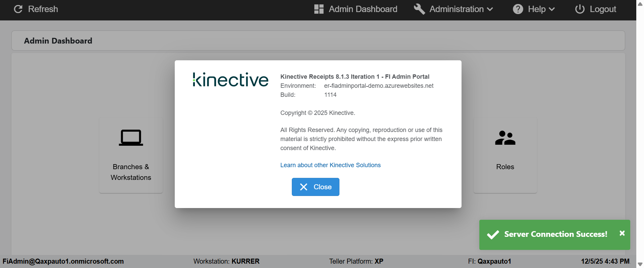Click the Environment: label in the dialog
Image resolution: width=644 pixels, height=268 pixels.
(x=298, y=86)
